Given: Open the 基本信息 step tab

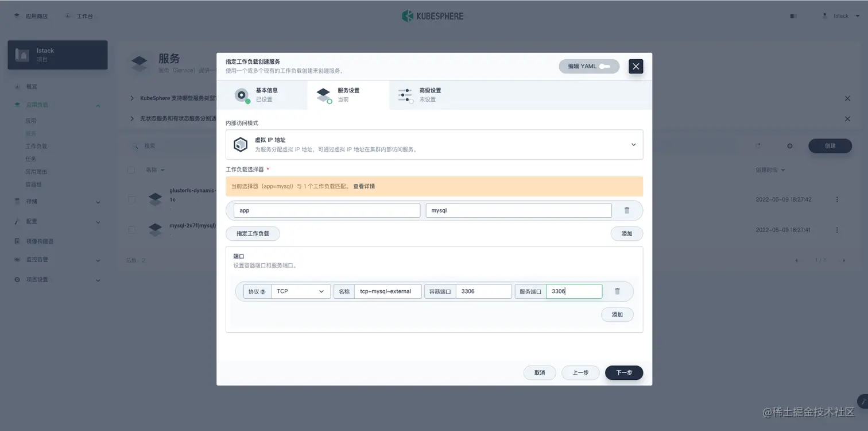Looking at the screenshot, I should pyautogui.click(x=262, y=95).
